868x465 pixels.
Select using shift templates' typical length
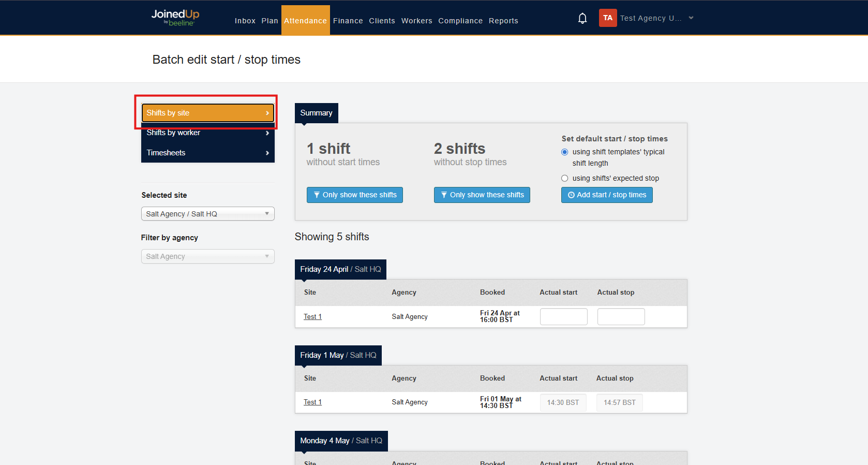point(565,152)
